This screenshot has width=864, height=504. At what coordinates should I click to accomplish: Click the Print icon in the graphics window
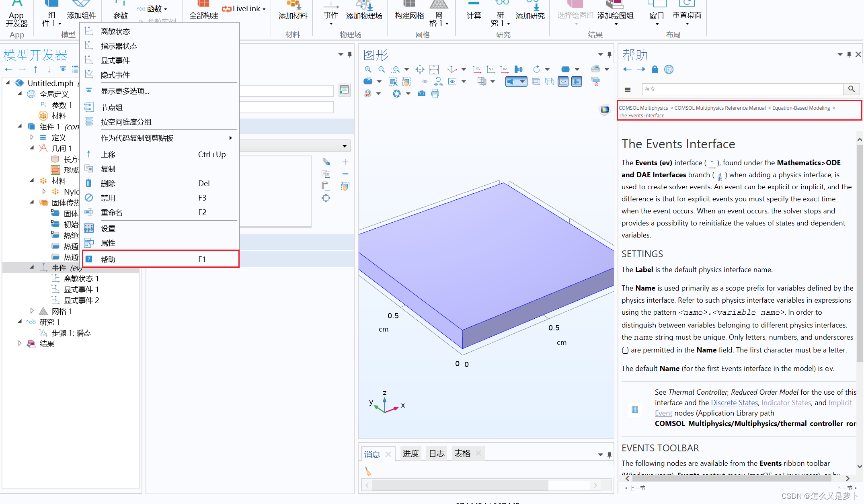click(435, 93)
